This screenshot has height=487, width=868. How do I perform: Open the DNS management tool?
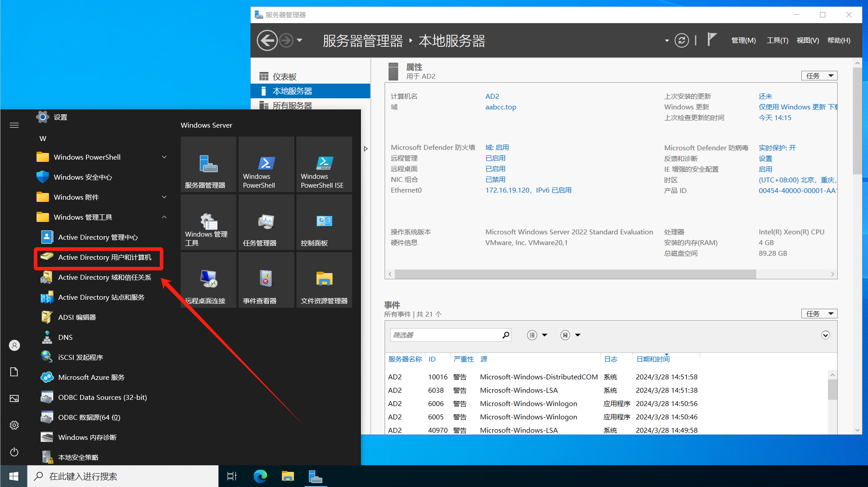[x=65, y=338]
